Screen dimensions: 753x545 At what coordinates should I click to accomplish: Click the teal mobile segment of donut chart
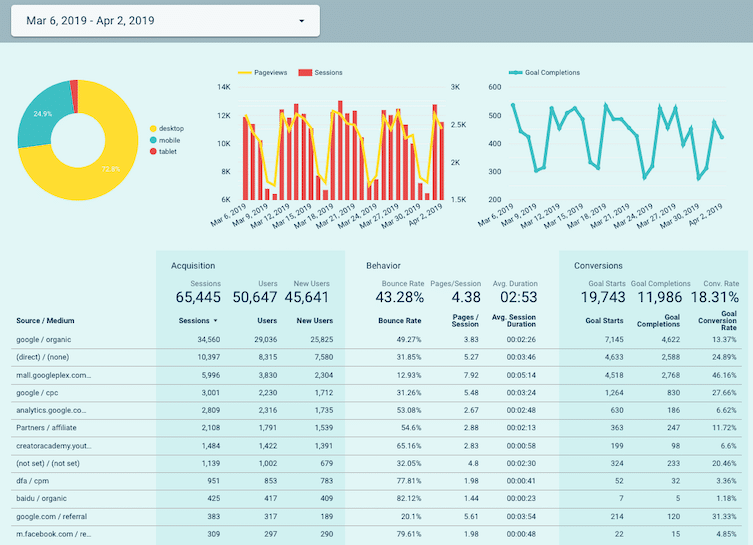[x=38, y=117]
